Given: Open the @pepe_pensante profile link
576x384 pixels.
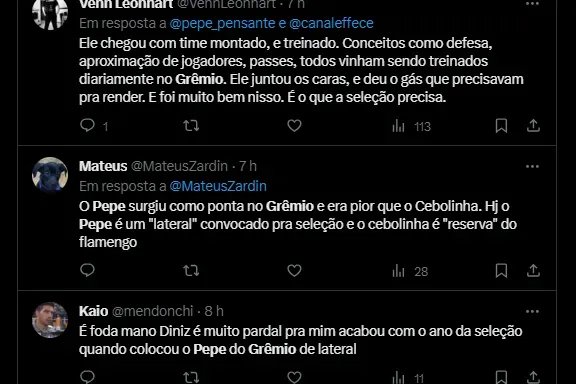Looking at the screenshot, I should [222, 23].
